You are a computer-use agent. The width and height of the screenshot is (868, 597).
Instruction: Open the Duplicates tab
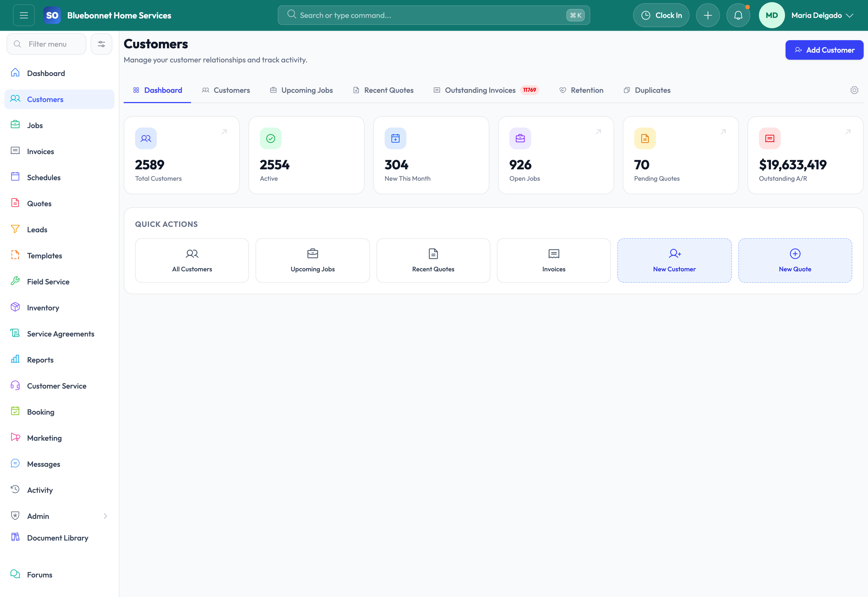[647, 90]
